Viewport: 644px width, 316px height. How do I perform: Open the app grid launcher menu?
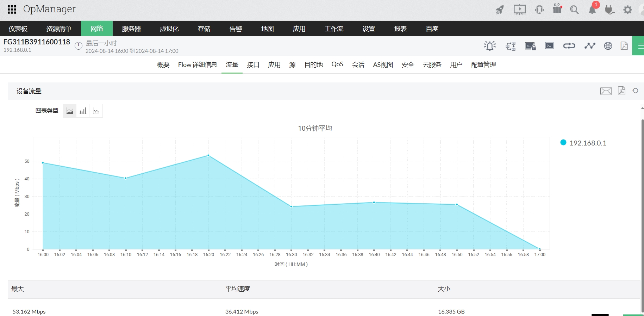click(12, 10)
